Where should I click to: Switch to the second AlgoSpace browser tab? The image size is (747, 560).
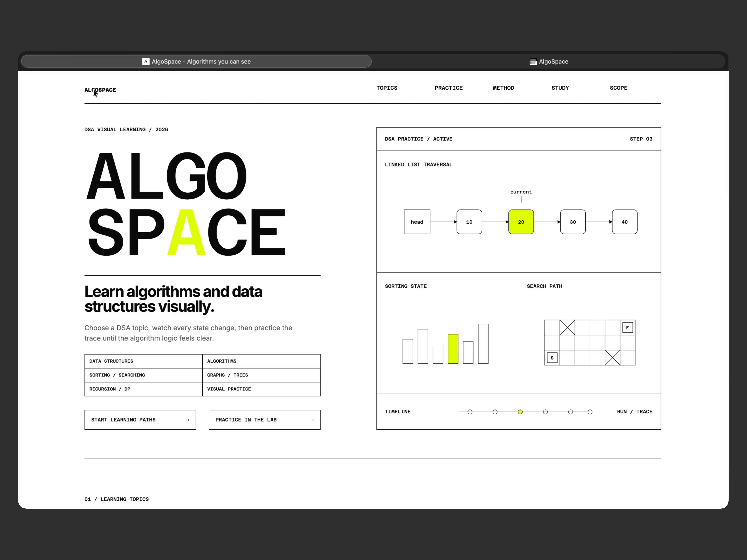pyautogui.click(x=549, y=61)
